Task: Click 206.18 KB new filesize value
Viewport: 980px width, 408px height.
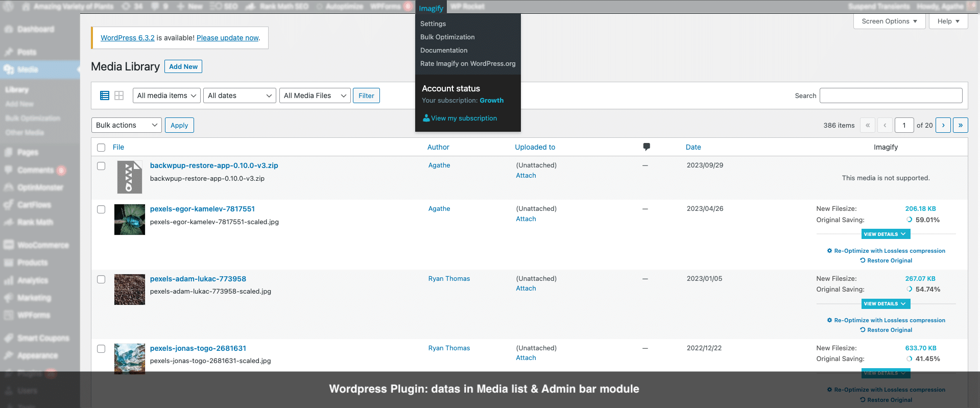Action: (x=920, y=209)
